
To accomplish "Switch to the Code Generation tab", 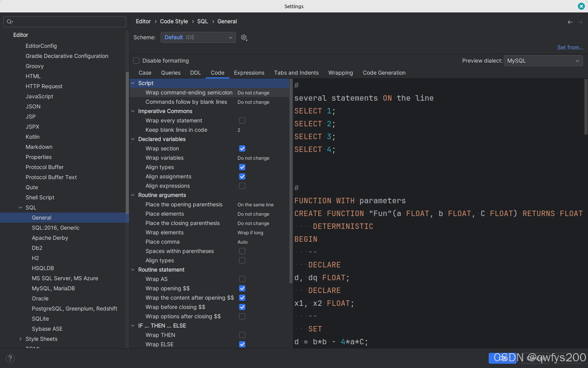I will point(384,73).
